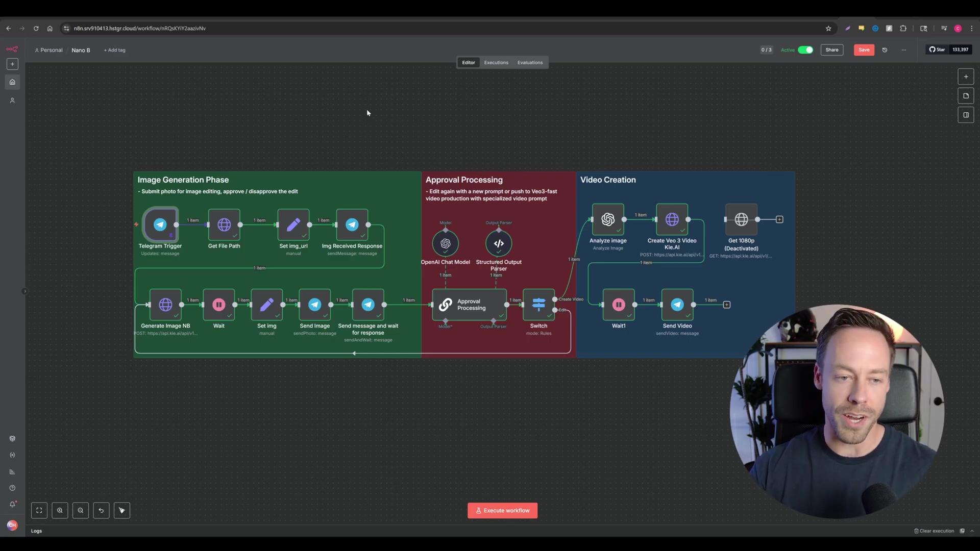Click the fit-to-view canvas icon
Image resolution: width=980 pixels, height=551 pixels.
click(39, 510)
